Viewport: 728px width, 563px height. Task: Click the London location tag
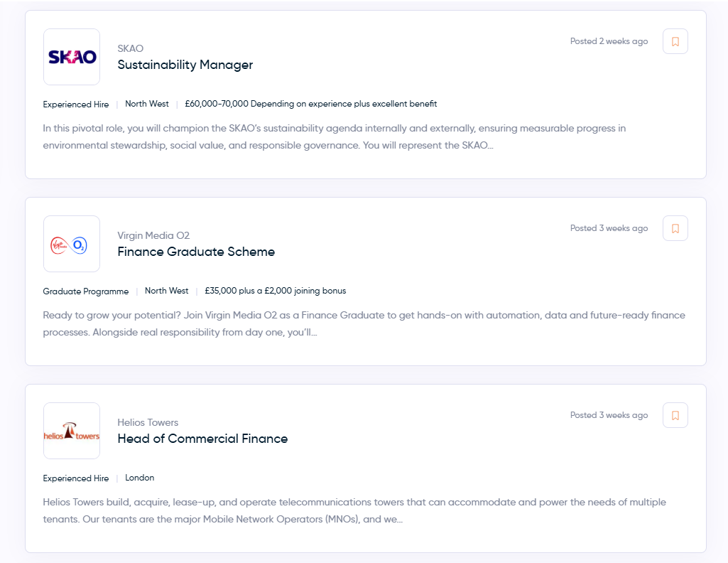pos(140,478)
